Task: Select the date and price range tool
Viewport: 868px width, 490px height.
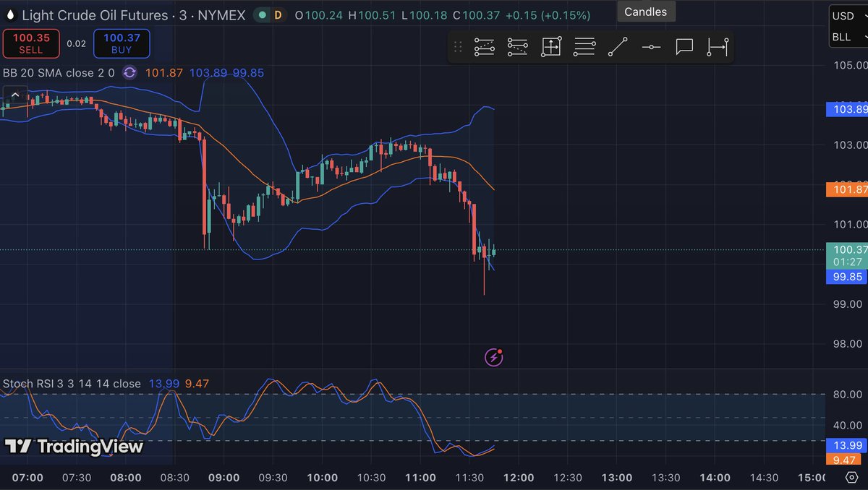Action: [551, 48]
